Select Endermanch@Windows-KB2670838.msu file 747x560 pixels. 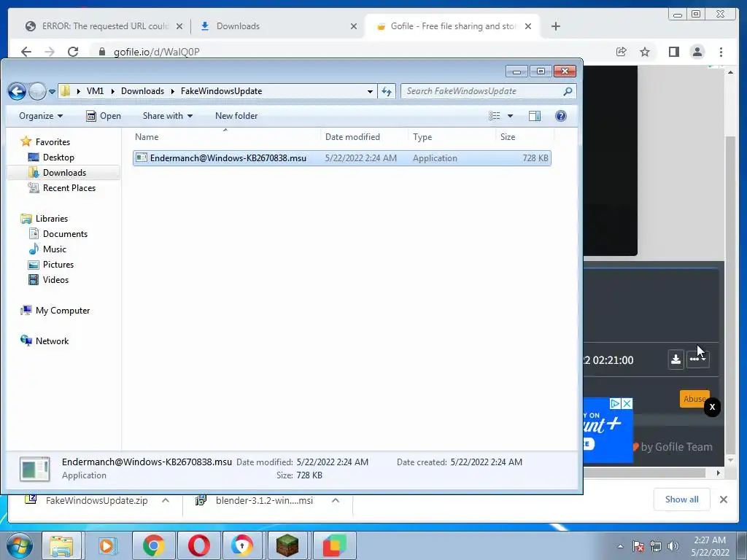[341, 158]
